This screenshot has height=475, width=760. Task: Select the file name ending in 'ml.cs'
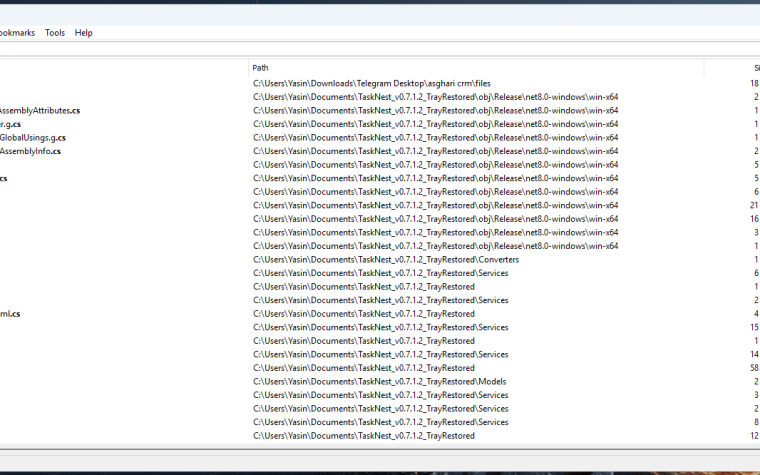coord(10,314)
